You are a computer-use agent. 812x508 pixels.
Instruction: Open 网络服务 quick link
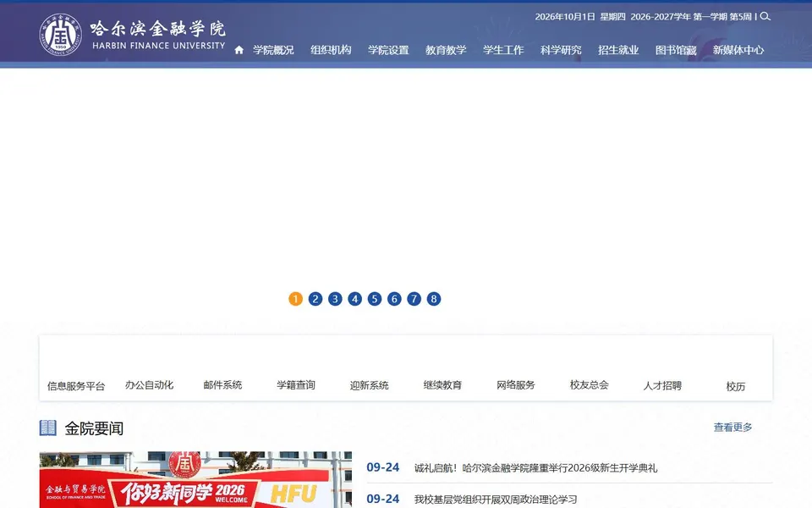(516, 385)
